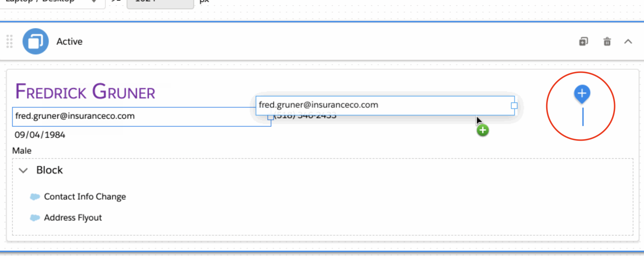
Task: Click the blue plus drop marker
Action: [582, 94]
